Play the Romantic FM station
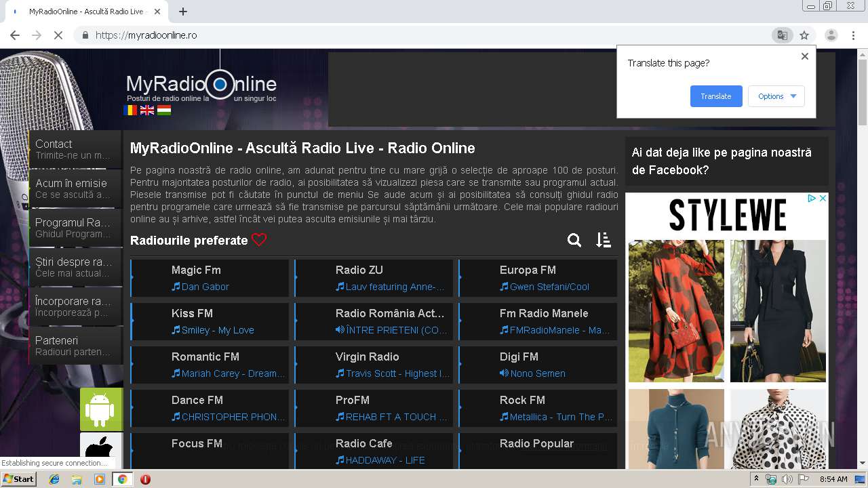Viewport: 868px width, 488px height. 210,365
